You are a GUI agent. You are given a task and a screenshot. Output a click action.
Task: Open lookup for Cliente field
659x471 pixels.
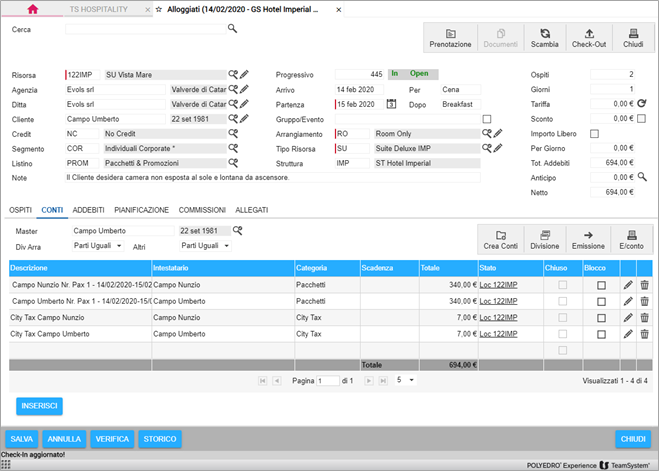click(233, 118)
